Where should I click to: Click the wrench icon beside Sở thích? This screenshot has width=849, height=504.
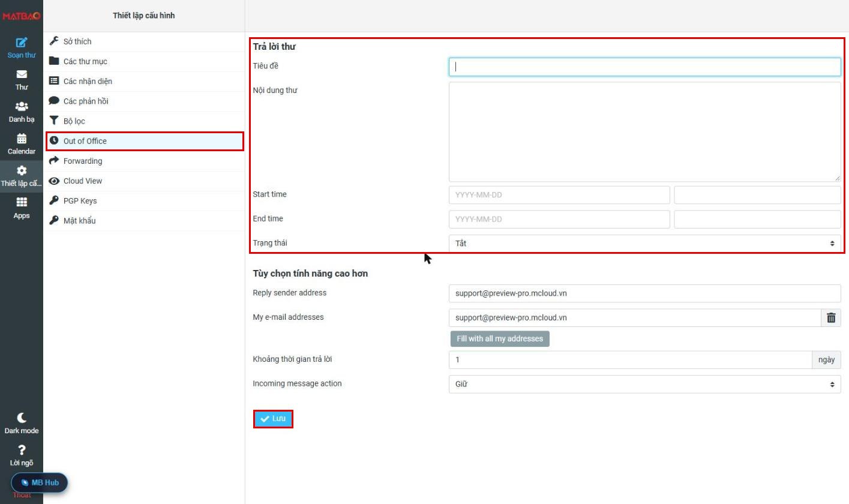pos(54,41)
